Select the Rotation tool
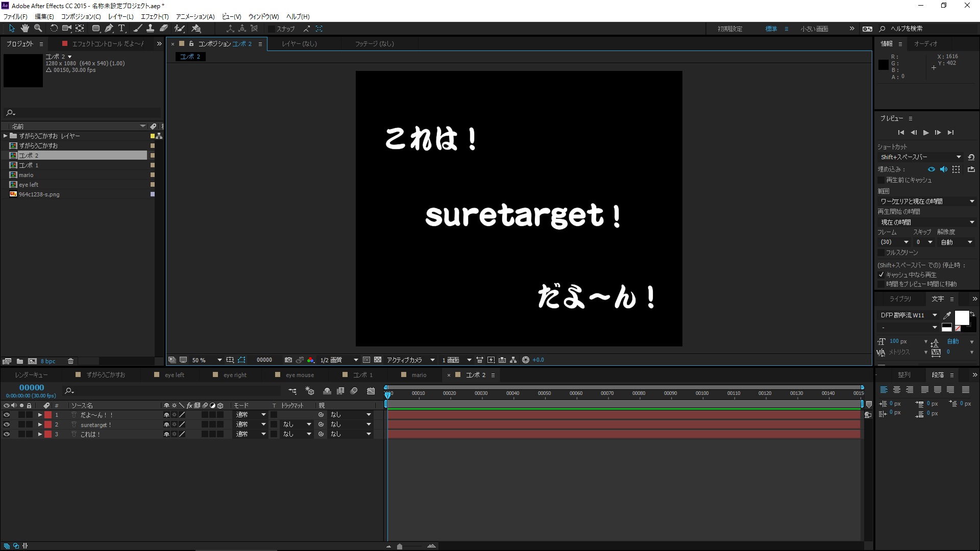 [x=54, y=29]
